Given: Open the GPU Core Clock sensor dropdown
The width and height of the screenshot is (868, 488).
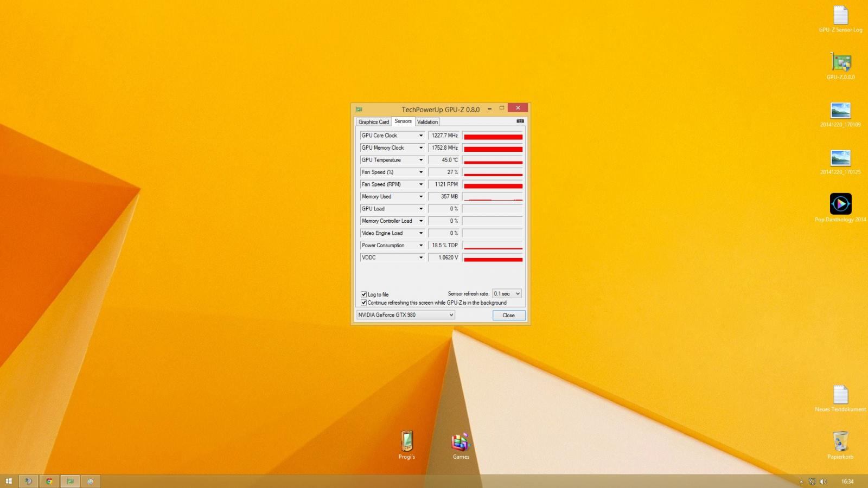Looking at the screenshot, I should click(x=420, y=136).
